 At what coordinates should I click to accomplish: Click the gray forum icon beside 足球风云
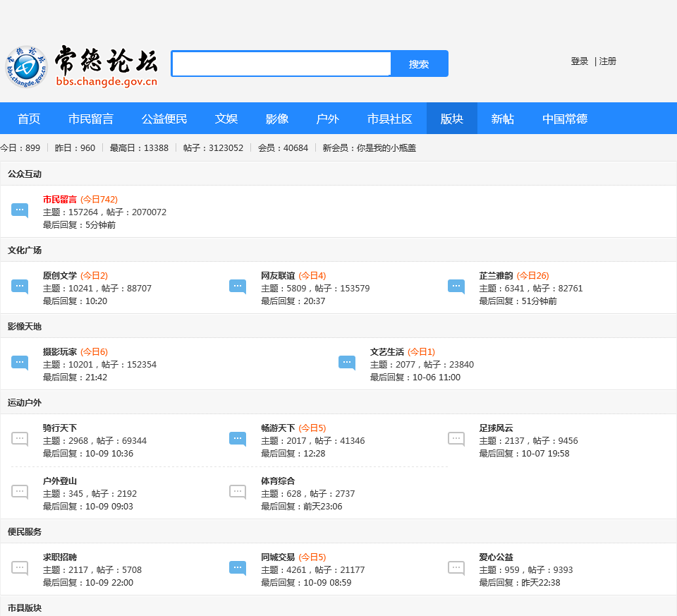[x=456, y=439]
